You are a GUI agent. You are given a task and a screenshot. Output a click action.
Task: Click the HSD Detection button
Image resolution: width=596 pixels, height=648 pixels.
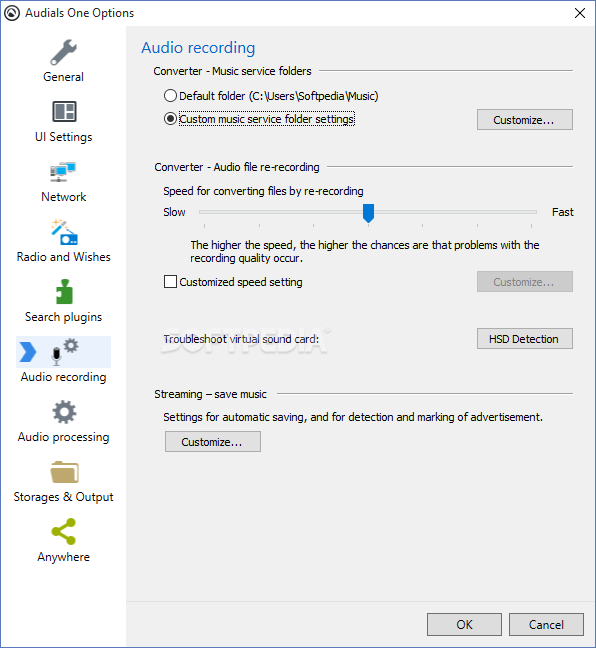click(524, 339)
